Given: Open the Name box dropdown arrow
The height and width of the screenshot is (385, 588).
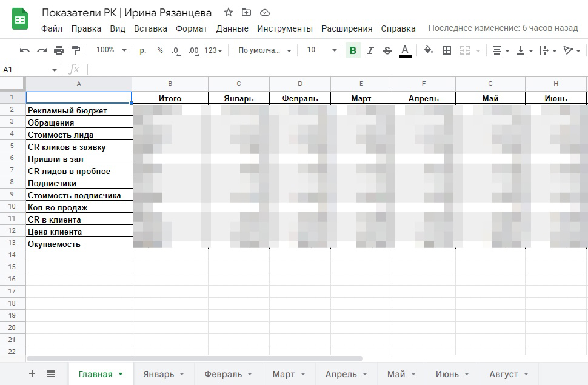Looking at the screenshot, I should click(55, 70).
